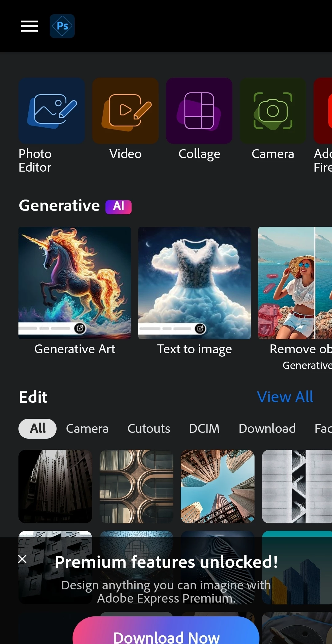Image resolution: width=332 pixels, height=644 pixels.
Task: Close the Premium features banner
Action: [x=22, y=559]
